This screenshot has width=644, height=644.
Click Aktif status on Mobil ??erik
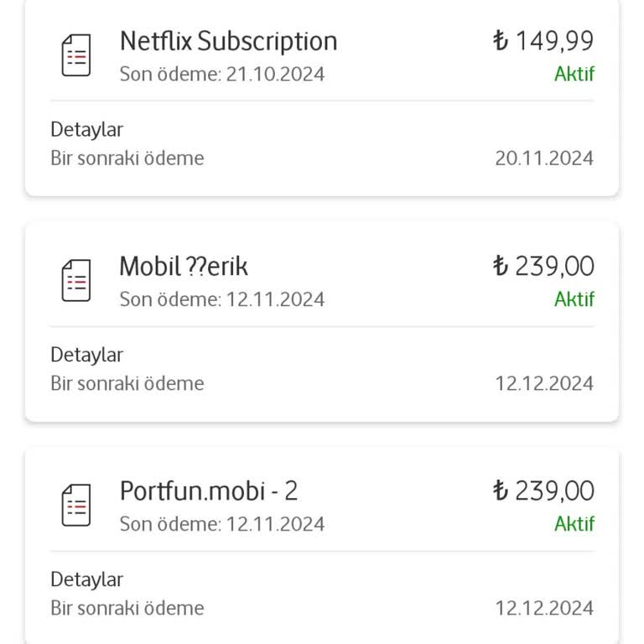point(574,299)
